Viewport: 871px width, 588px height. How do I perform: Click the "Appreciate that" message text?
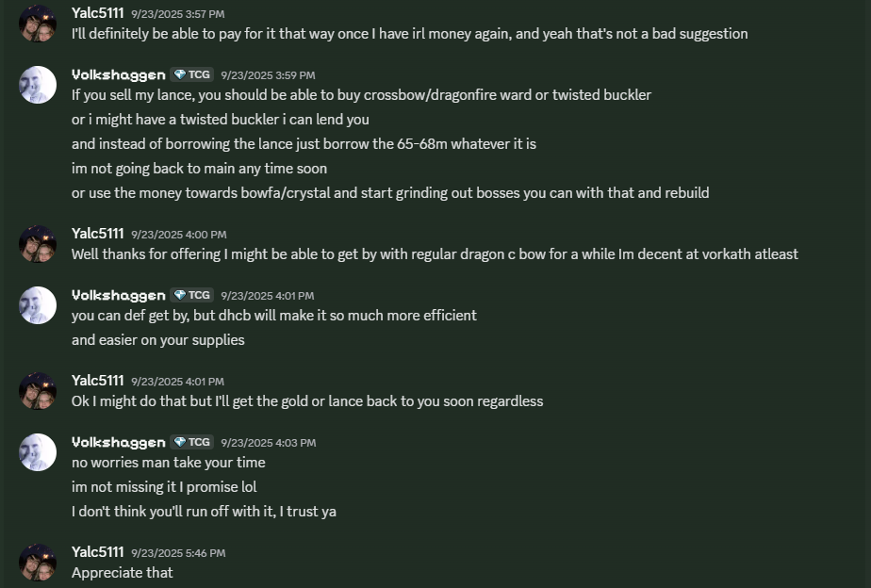[123, 573]
